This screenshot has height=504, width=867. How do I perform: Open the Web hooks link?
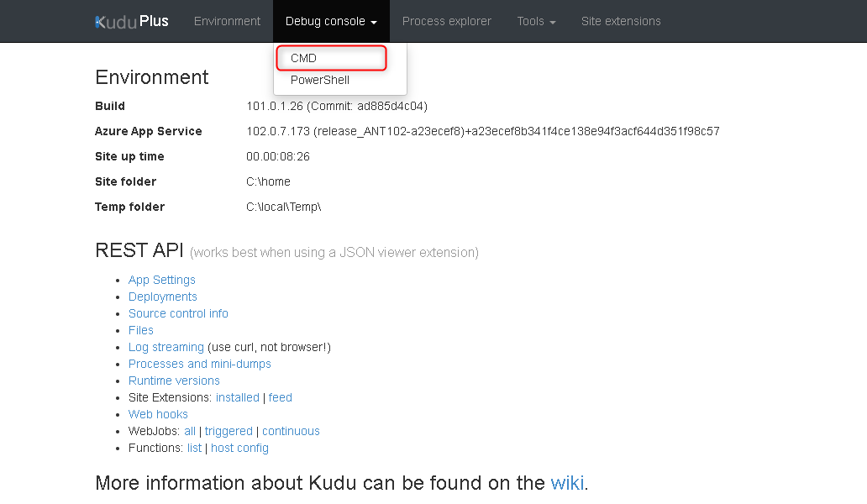(158, 414)
